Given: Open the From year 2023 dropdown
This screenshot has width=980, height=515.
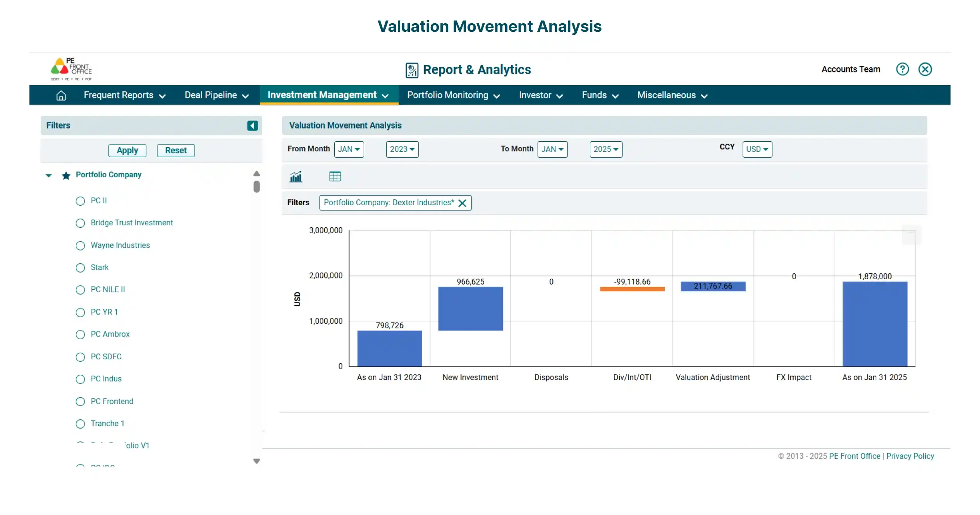Looking at the screenshot, I should pos(402,149).
